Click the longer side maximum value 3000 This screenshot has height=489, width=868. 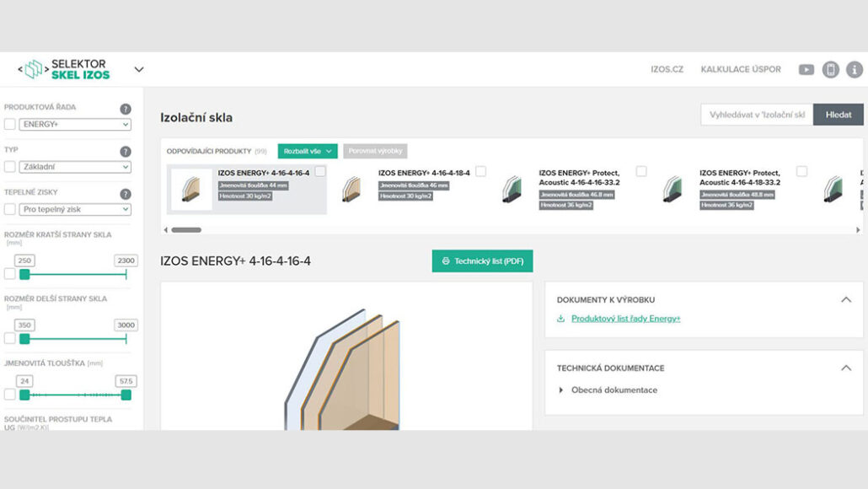(126, 325)
